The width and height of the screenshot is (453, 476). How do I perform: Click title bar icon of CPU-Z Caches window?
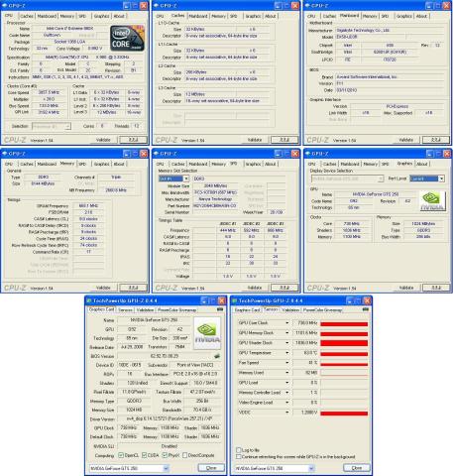(156, 6)
